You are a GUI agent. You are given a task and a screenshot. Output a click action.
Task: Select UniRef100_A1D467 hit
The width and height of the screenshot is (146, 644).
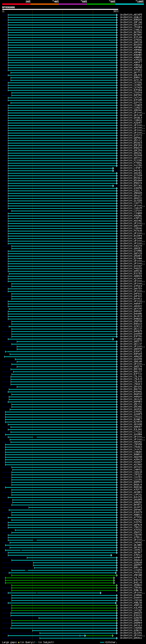point(131,462)
